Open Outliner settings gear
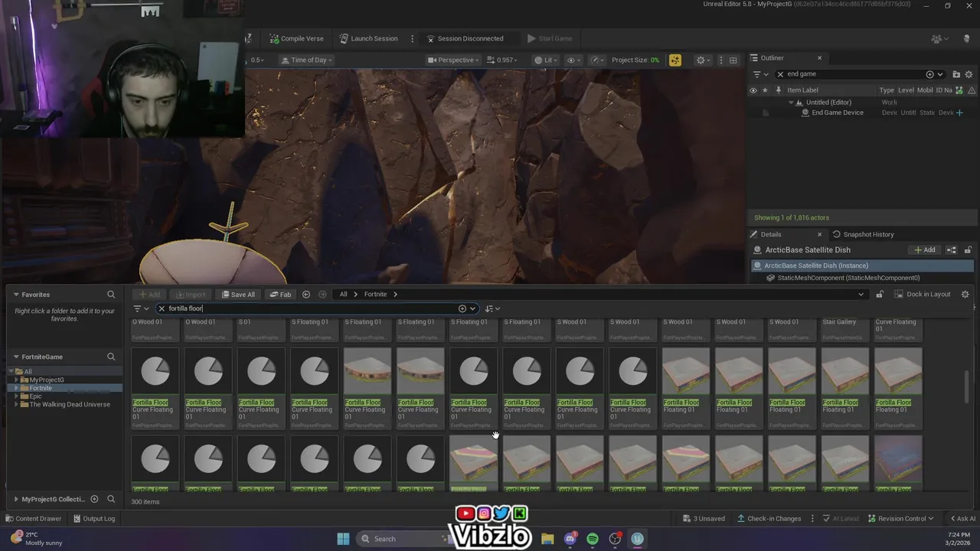 coord(969,74)
